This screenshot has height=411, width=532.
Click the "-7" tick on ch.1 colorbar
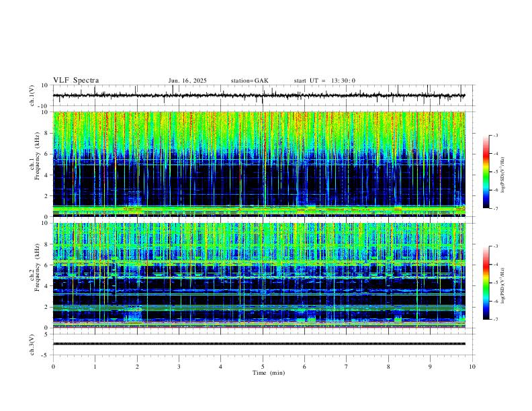coord(495,209)
